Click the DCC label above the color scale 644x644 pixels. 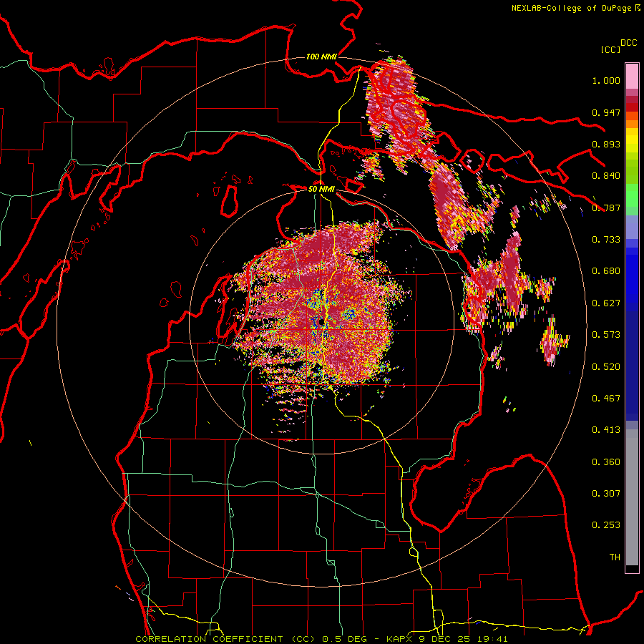tap(628, 43)
